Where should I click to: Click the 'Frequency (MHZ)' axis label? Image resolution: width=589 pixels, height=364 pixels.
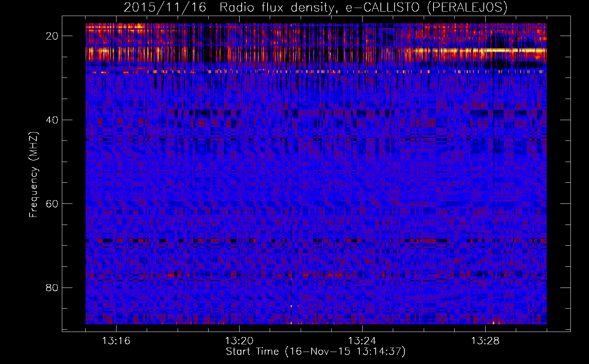[x=33, y=175]
